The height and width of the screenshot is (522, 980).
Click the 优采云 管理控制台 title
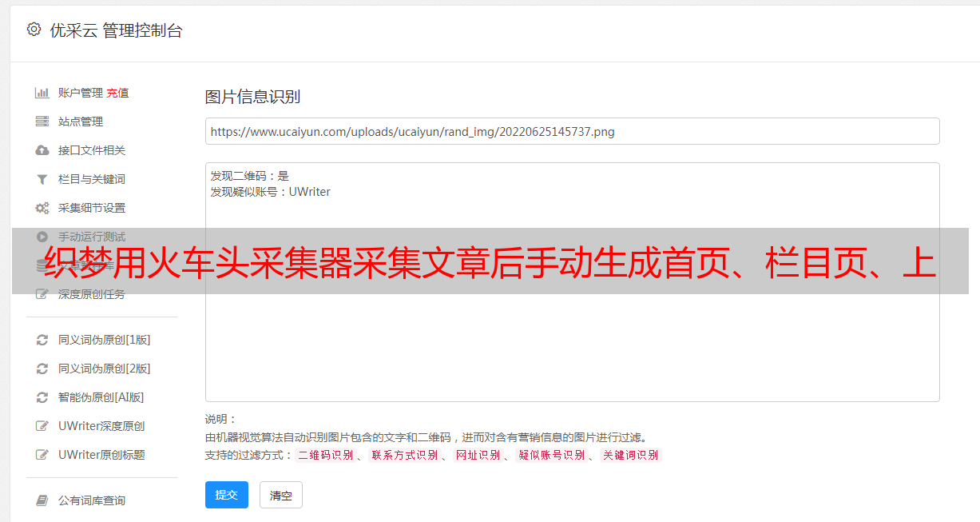coord(116,30)
